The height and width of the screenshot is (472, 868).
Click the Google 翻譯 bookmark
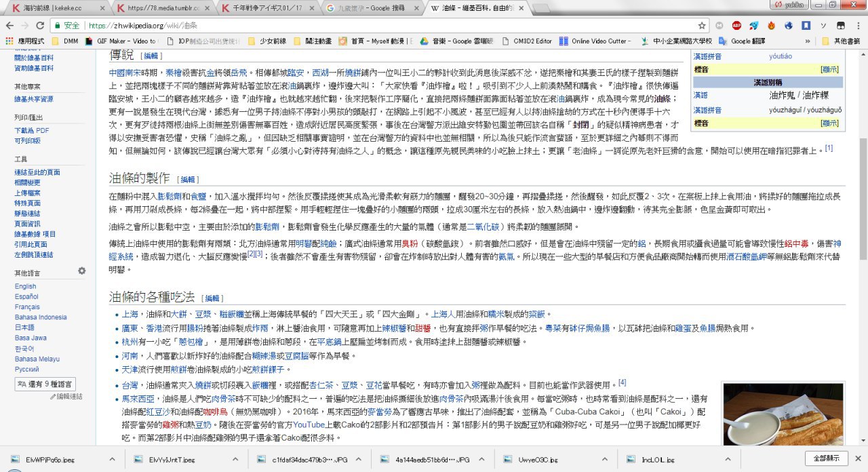(745, 41)
